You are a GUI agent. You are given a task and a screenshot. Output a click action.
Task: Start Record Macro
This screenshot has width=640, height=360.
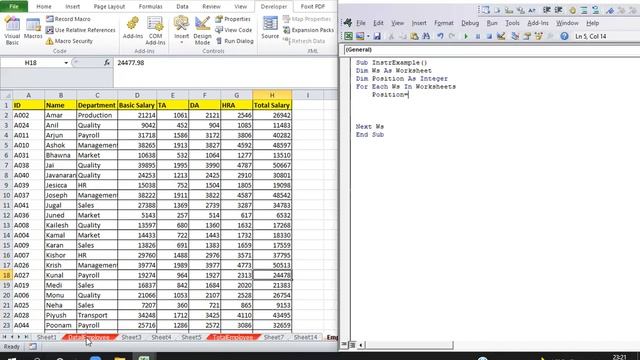coord(68,19)
